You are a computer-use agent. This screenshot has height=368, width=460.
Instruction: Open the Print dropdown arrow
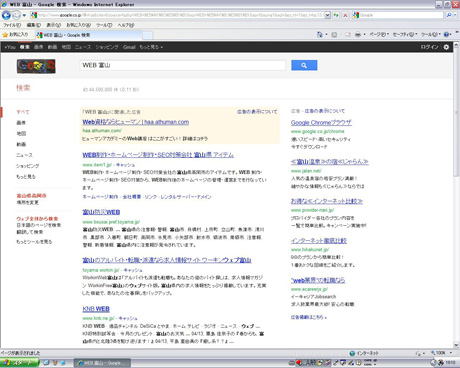[364, 34]
